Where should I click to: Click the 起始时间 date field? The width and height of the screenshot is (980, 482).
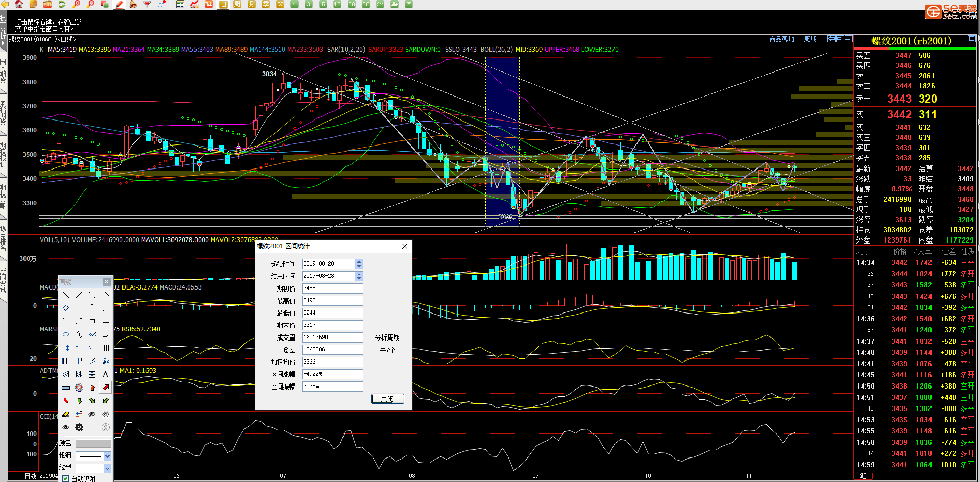point(329,263)
